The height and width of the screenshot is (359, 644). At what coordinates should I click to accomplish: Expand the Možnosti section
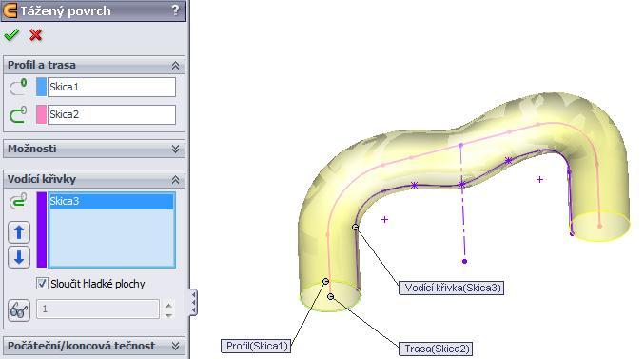click(x=175, y=149)
